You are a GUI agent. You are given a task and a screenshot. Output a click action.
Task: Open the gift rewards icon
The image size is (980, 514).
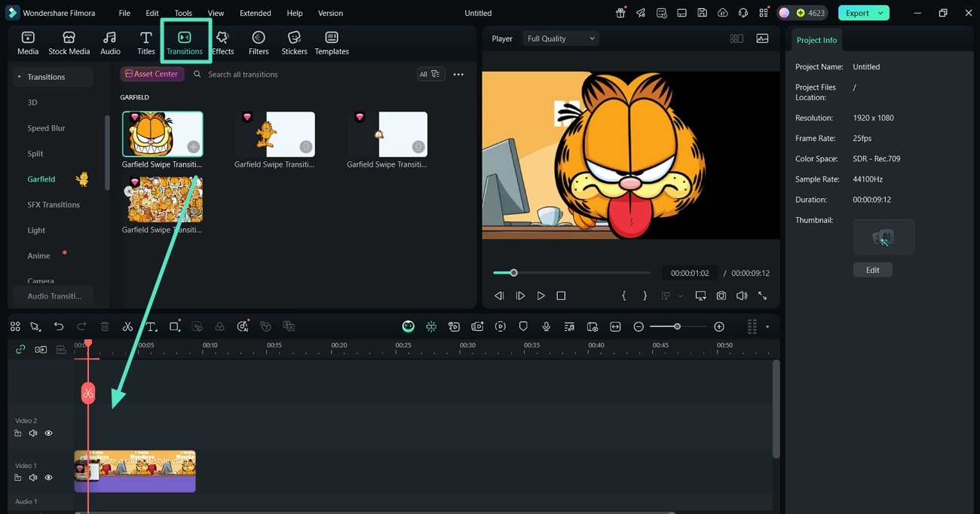click(620, 13)
